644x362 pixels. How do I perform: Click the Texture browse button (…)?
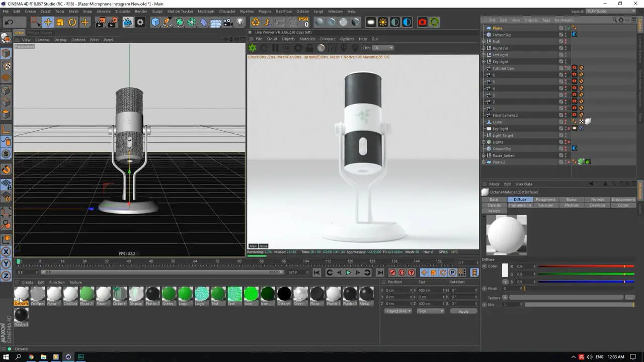[x=630, y=298]
